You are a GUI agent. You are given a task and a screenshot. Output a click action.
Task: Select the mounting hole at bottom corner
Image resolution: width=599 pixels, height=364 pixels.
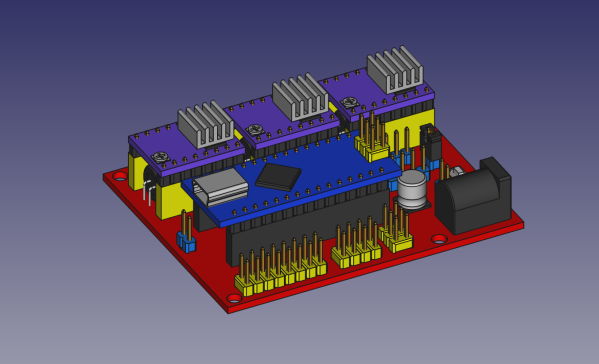(234, 298)
